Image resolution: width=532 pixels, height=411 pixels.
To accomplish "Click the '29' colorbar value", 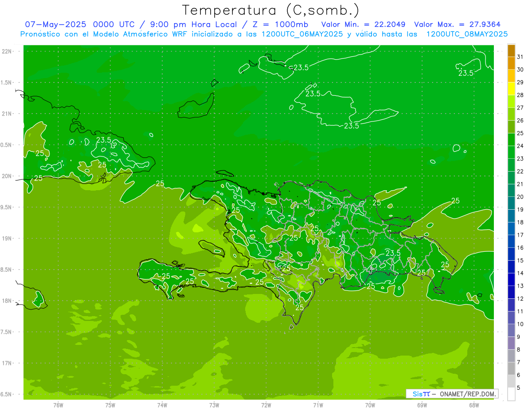I will coord(520,82).
